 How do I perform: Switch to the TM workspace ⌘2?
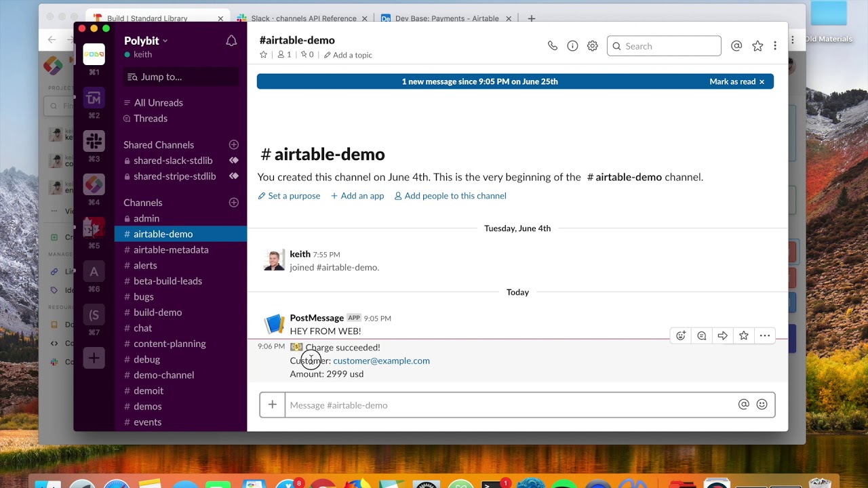point(94,98)
